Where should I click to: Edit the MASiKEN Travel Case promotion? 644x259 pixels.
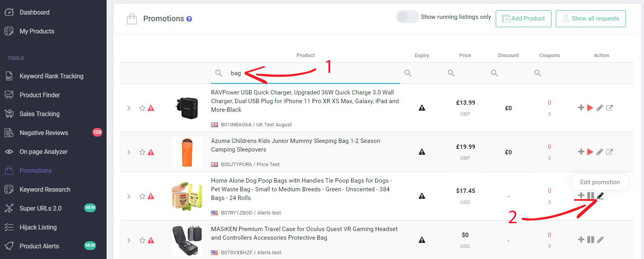point(600,239)
